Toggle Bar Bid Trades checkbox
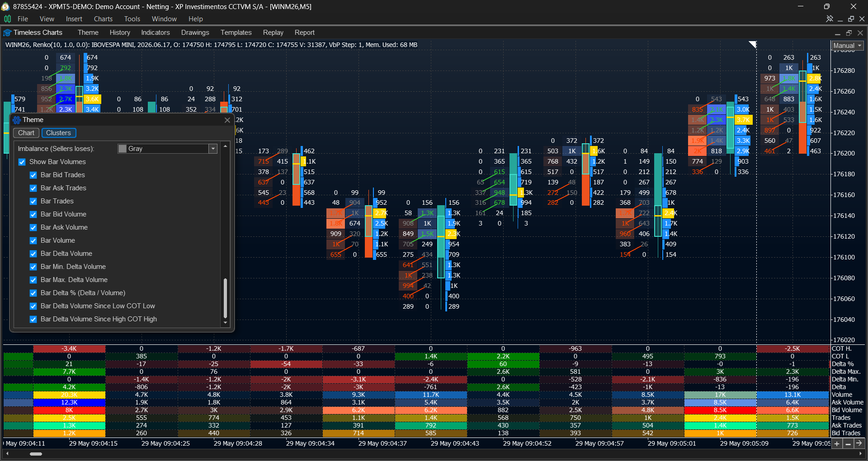 coord(33,175)
